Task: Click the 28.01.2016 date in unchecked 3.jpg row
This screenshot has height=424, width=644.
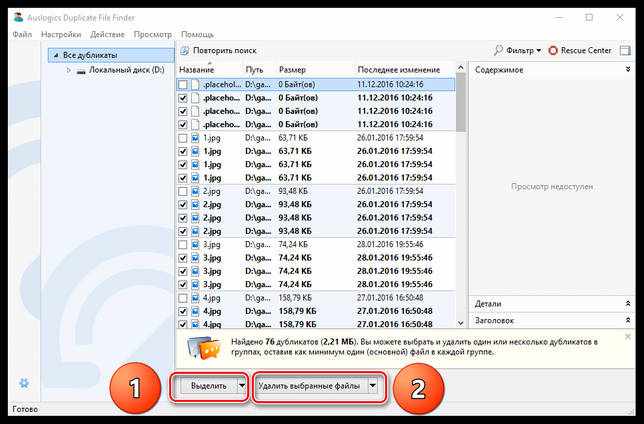Action: click(x=390, y=245)
